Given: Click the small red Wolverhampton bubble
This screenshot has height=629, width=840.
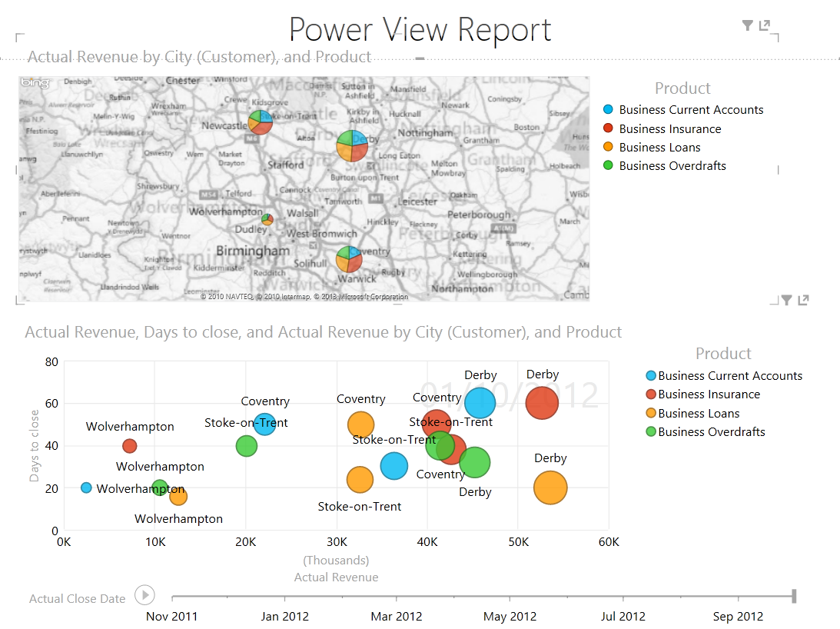Looking at the screenshot, I should 130,446.
